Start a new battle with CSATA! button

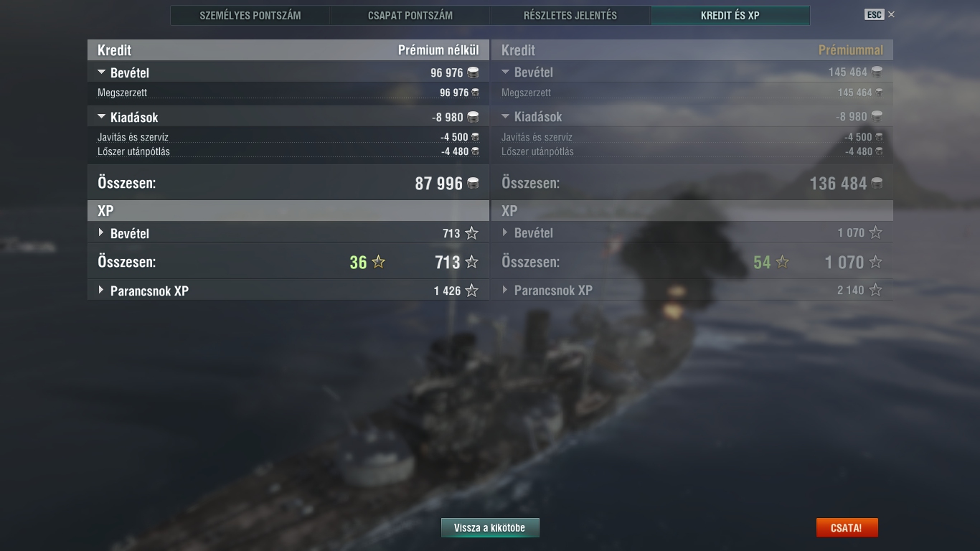tap(847, 528)
